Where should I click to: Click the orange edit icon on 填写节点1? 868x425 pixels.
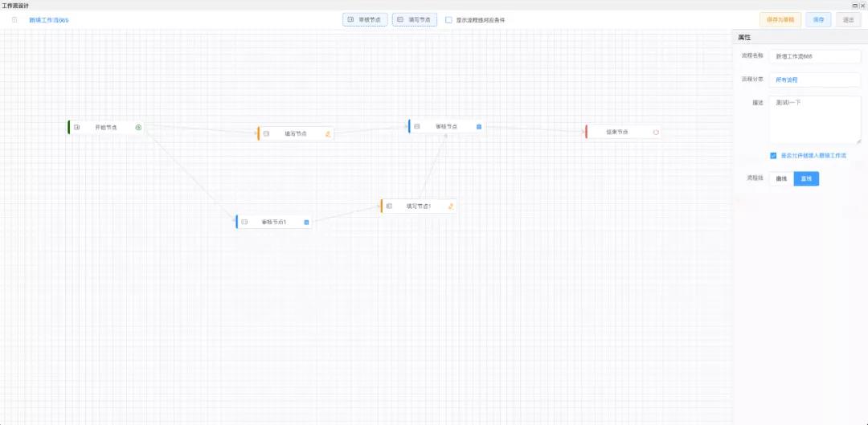click(451, 206)
